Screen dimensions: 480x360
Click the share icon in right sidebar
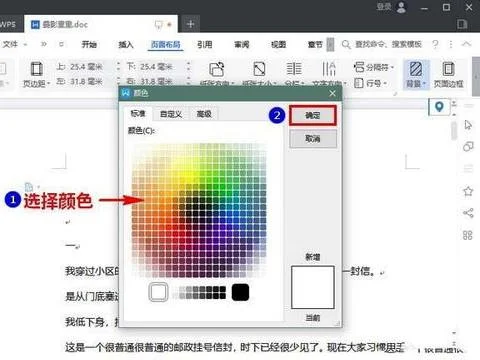click(468, 213)
